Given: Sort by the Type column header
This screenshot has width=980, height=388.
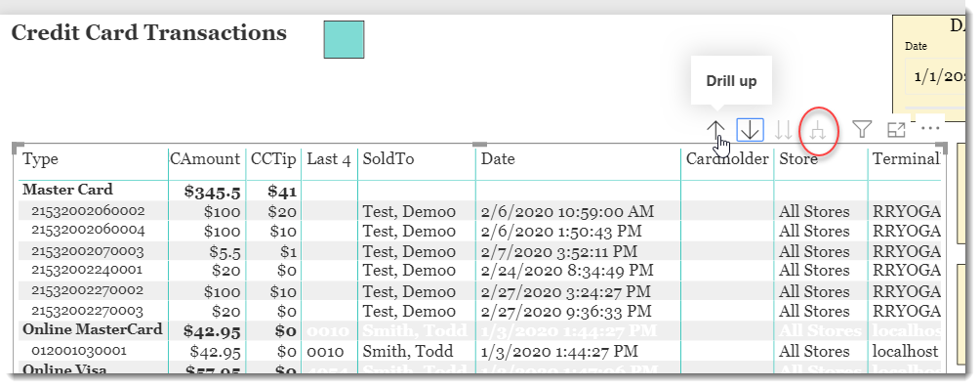Looking at the screenshot, I should point(41,159).
